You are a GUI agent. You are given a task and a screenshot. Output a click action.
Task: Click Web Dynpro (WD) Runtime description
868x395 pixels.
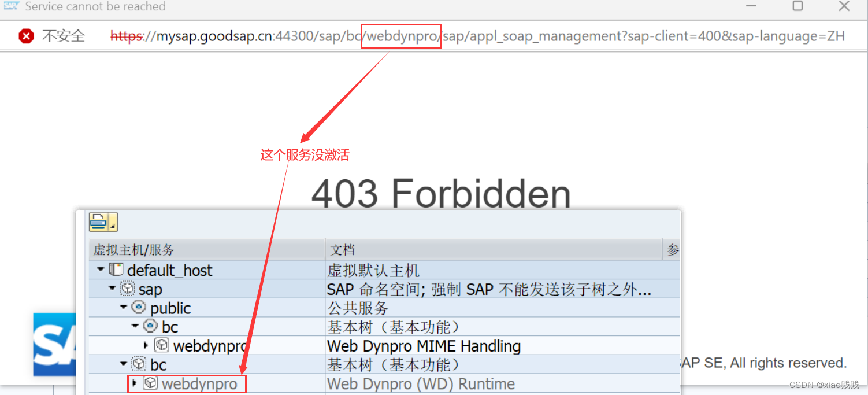click(x=421, y=384)
